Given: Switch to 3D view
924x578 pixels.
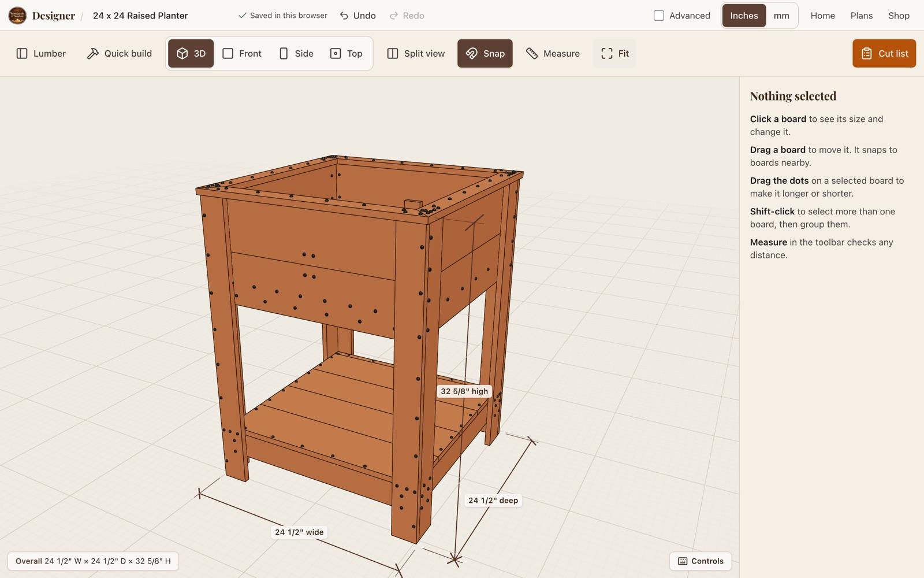Looking at the screenshot, I should [x=191, y=53].
